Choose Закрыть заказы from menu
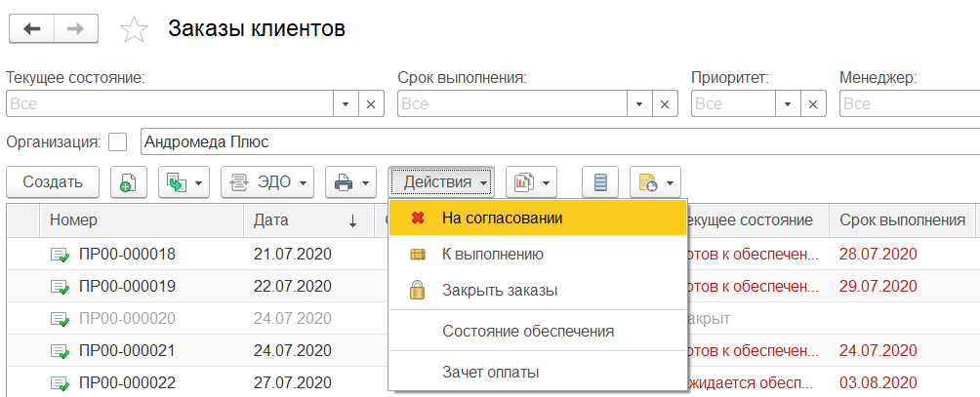The image size is (980, 397). pos(499,290)
